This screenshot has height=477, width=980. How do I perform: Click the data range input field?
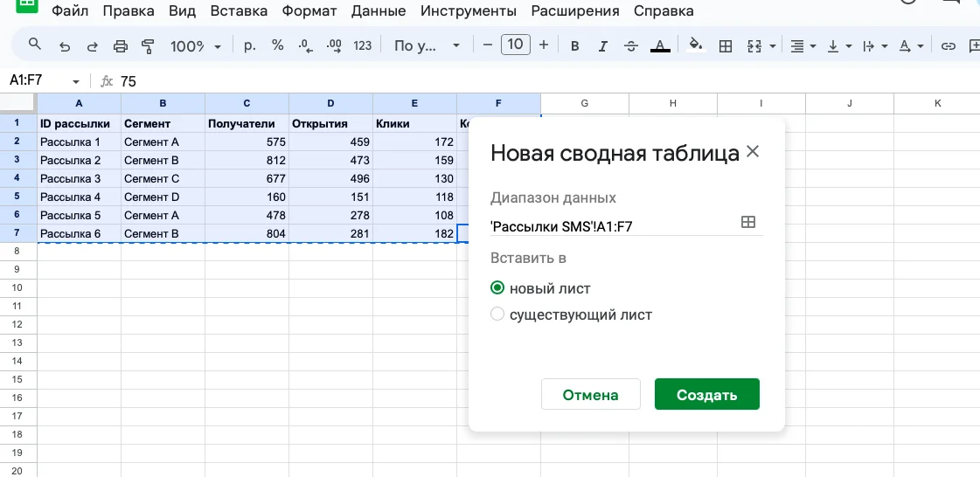tap(612, 226)
